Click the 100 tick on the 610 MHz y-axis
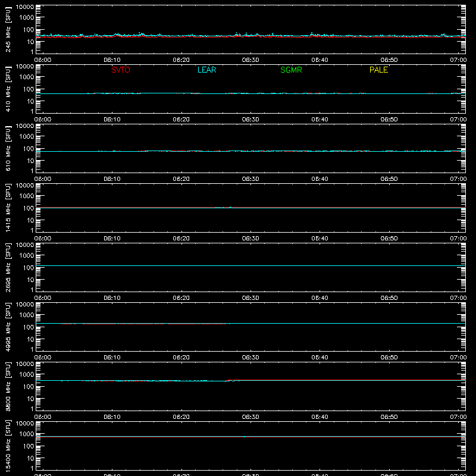The width and height of the screenshot is (476, 476). [29, 149]
